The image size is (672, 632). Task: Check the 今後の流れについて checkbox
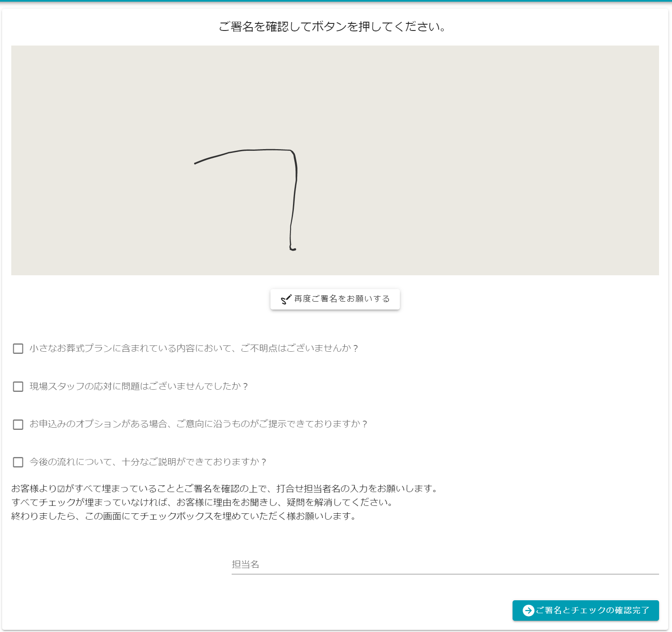[x=18, y=462]
